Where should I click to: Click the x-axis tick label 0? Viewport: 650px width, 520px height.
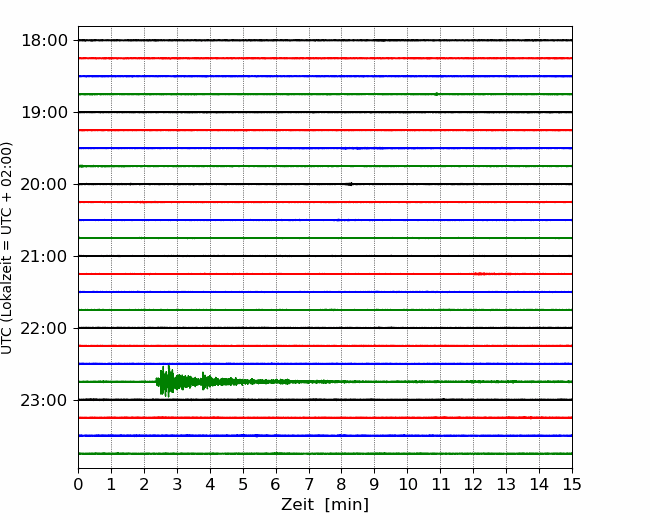pyautogui.click(x=78, y=484)
